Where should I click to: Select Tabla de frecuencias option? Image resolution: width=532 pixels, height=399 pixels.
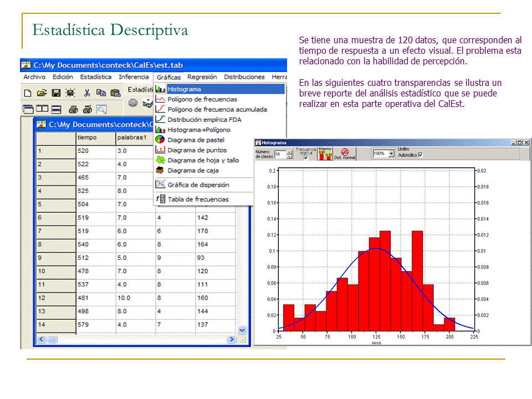click(198, 199)
